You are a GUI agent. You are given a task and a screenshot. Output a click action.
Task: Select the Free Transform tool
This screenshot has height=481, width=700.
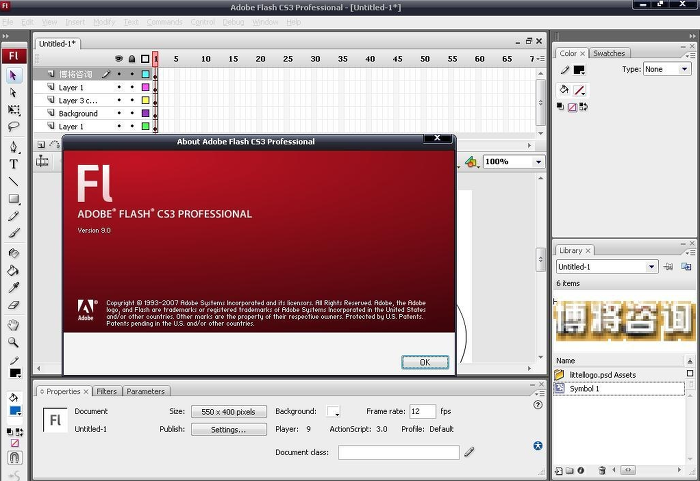pyautogui.click(x=14, y=109)
